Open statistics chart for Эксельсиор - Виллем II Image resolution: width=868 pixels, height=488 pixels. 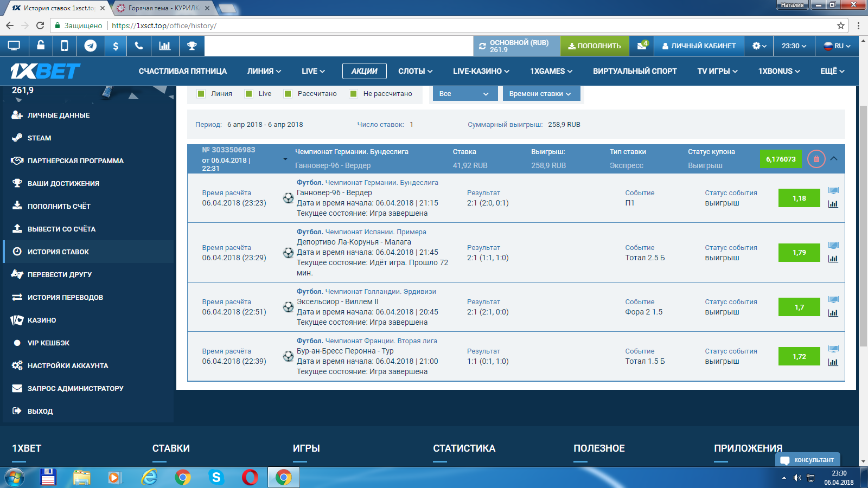(833, 313)
